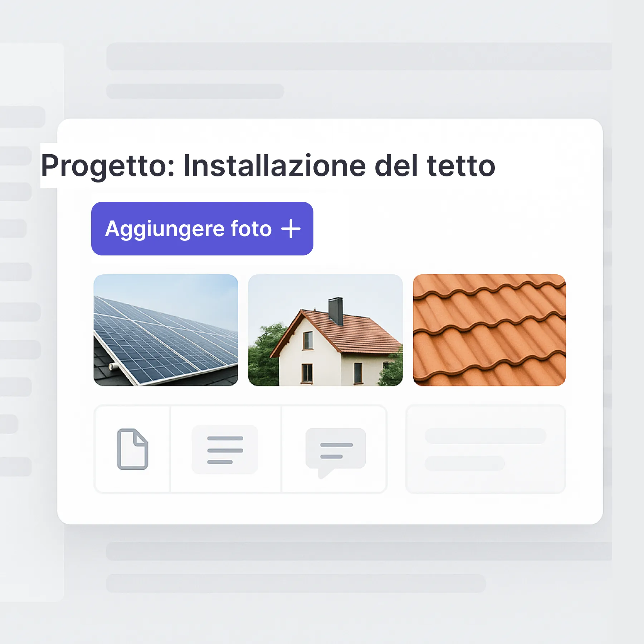Select the topmost blurred left sidebar item
The image size is (644, 644).
point(23,117)
